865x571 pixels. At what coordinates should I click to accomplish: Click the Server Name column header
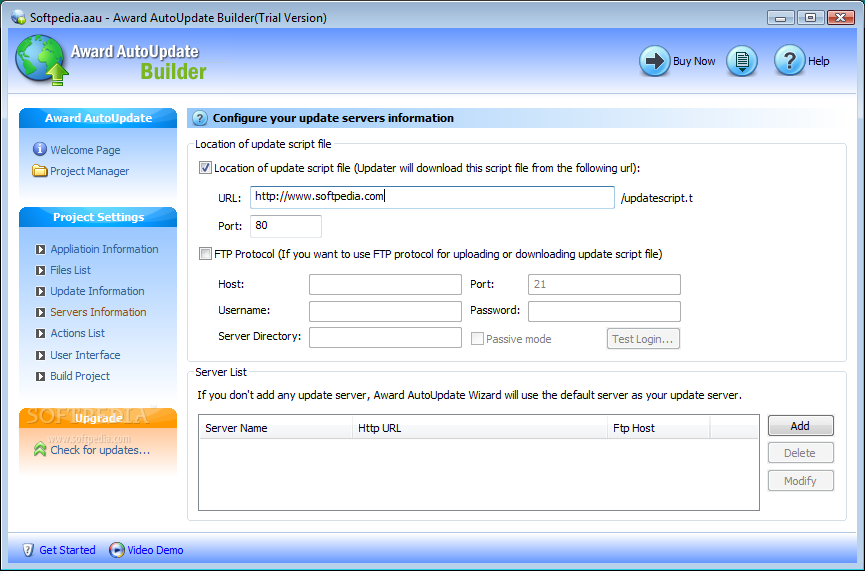coord(275,428)
